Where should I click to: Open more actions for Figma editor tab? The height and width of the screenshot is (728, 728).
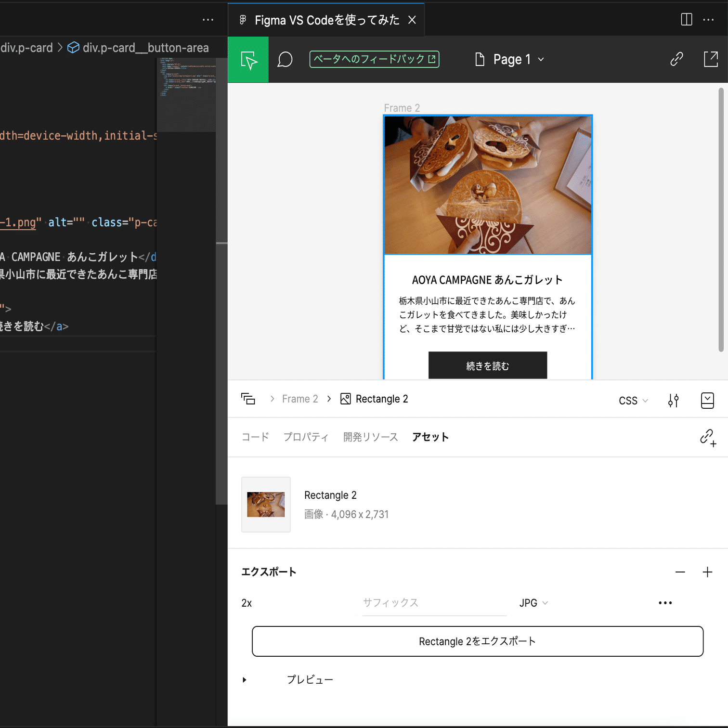[709, 20]
